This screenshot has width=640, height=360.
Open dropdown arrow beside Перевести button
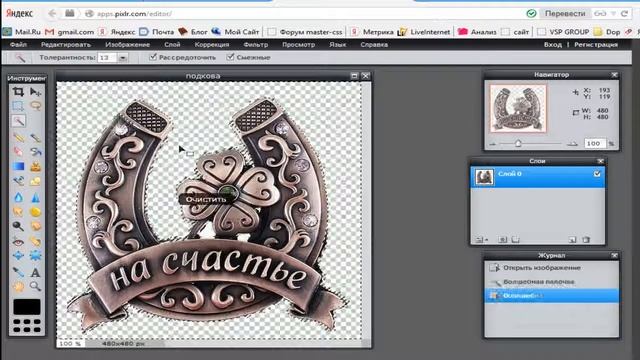coord(613,13)
